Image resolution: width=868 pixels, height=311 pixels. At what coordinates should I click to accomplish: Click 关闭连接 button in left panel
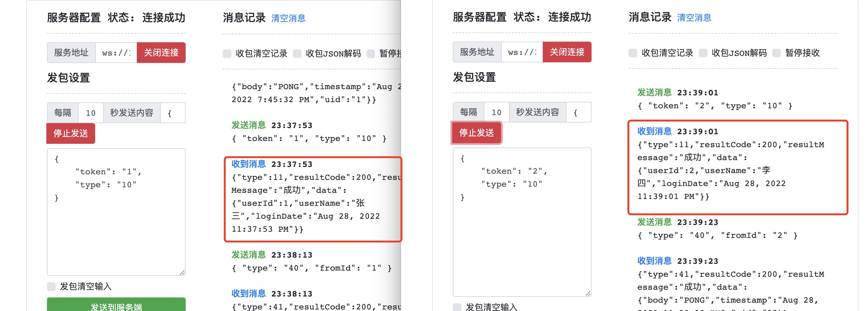(161, 52)
